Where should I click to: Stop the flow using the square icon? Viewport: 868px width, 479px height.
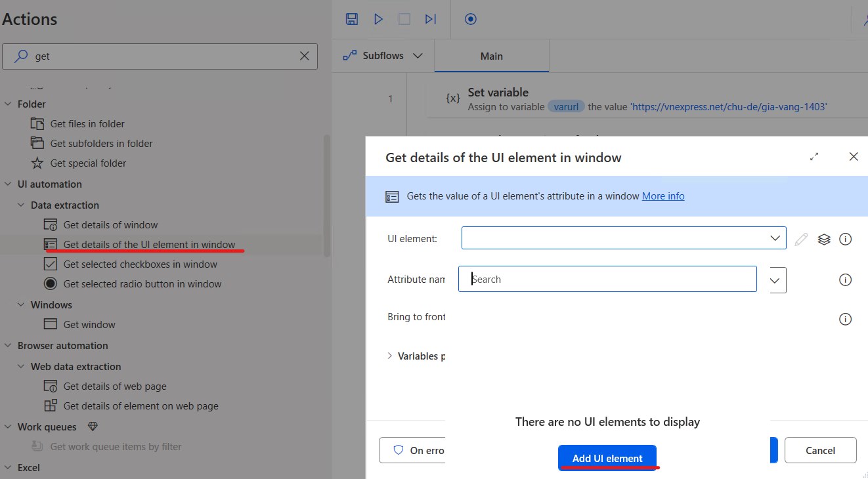pyautogui.click(x=404, y=19)
